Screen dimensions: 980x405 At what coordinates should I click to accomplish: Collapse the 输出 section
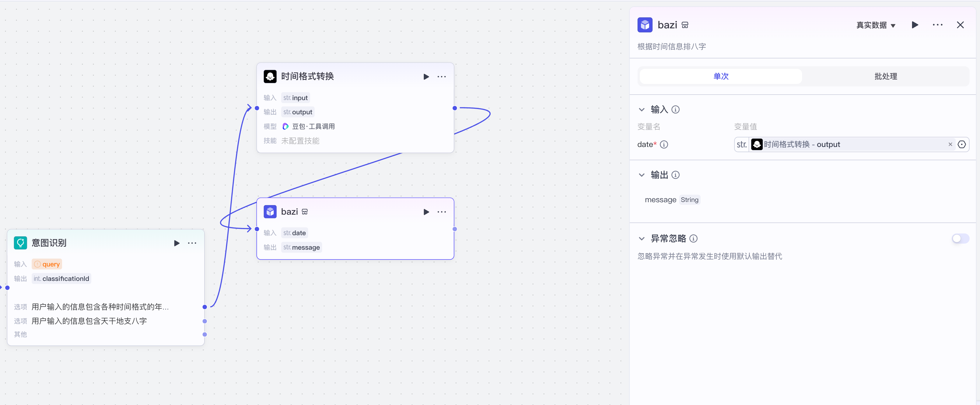point(642,175)
